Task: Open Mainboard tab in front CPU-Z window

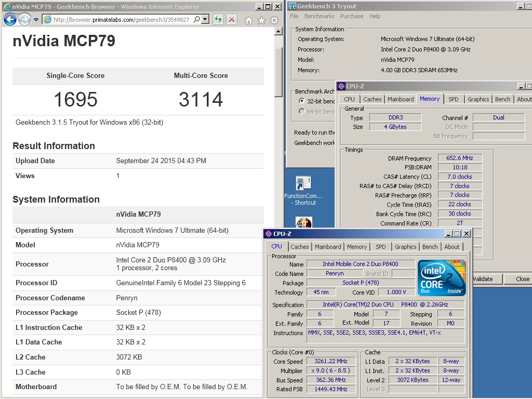Action: coord(328,247)
